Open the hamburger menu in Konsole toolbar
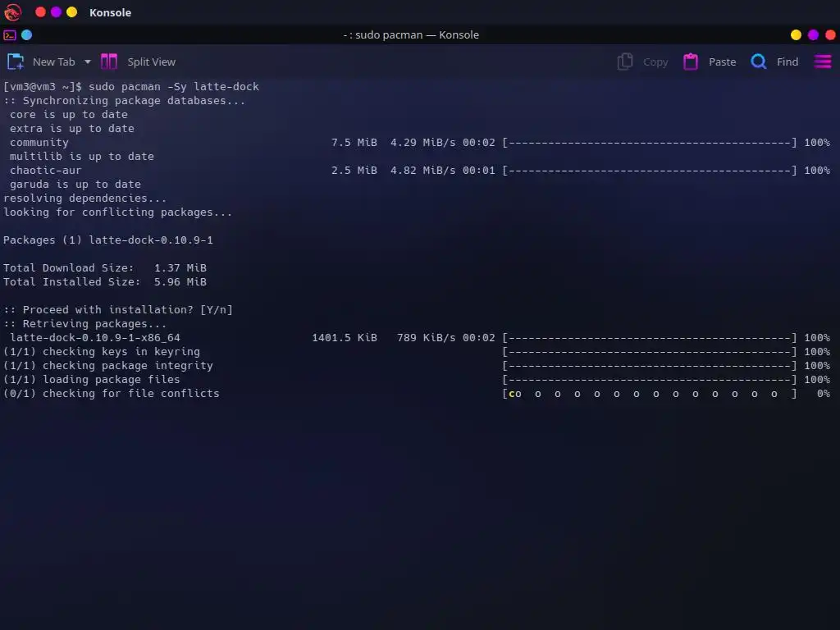Image resolution: width=840 pixels, height=630 pixels. click(x=823, y=62)
